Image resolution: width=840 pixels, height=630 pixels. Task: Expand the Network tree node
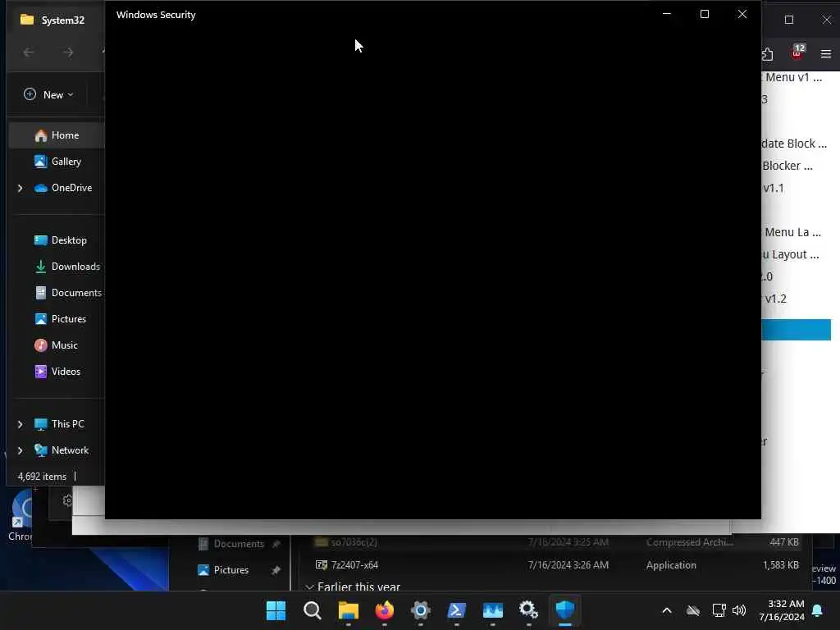tap(21, 450)
